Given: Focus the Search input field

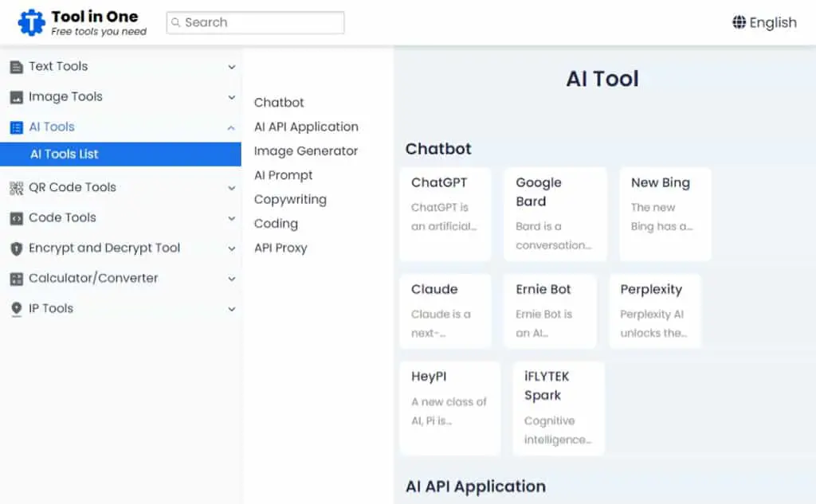Looking at the screenshot, I should coord(255,22).
